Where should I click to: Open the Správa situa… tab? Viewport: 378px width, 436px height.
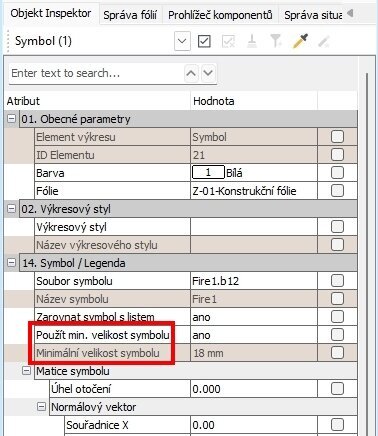[x=313, y=15]
